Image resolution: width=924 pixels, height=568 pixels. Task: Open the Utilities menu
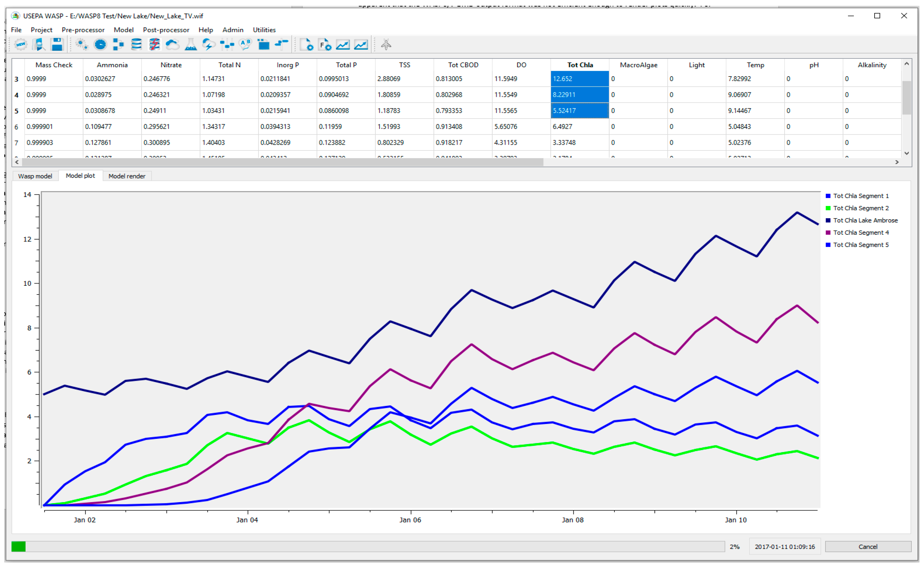(x=264, y=30)
